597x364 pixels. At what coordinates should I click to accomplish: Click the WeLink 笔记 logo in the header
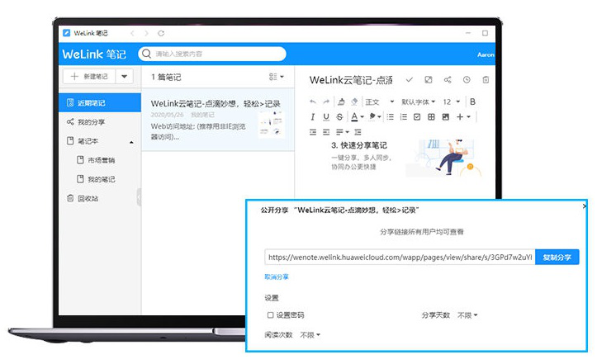(94, 54)
